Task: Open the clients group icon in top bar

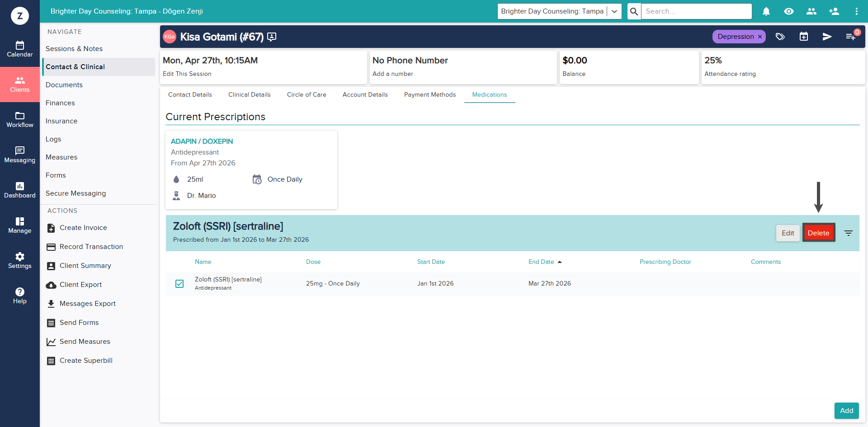Action: pyautogui.click(x=811, y=11)
